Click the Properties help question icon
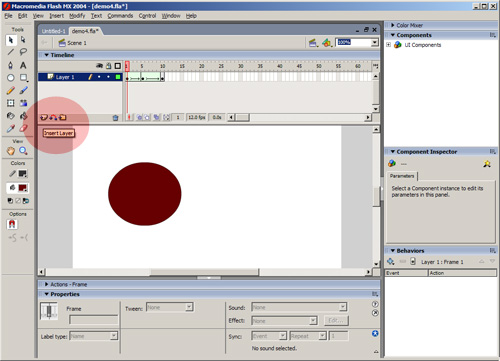 (375, 304)
